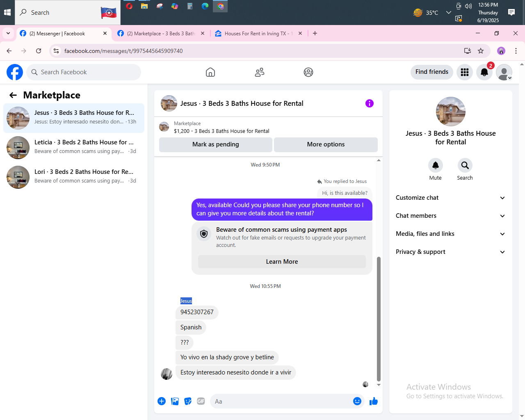The image size is (525, 420).
Task: Click listing photo in right panel
Action: pos(451,112)
